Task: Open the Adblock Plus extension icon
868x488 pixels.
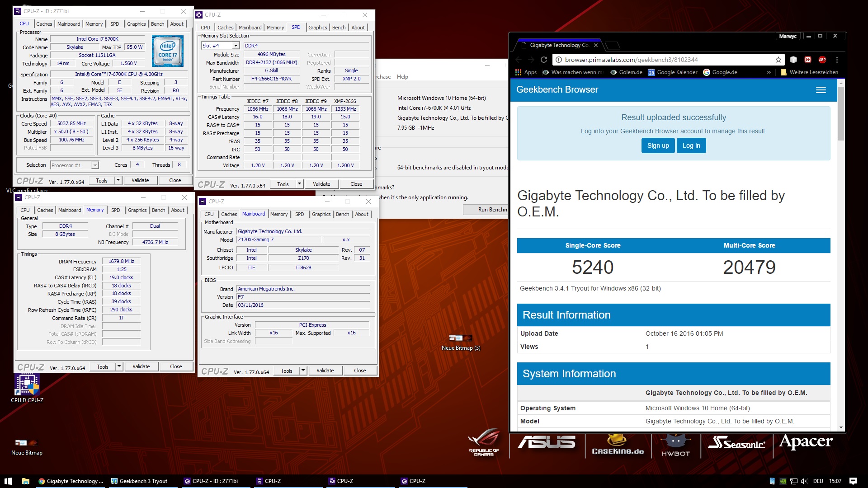Action: point(822,60)
